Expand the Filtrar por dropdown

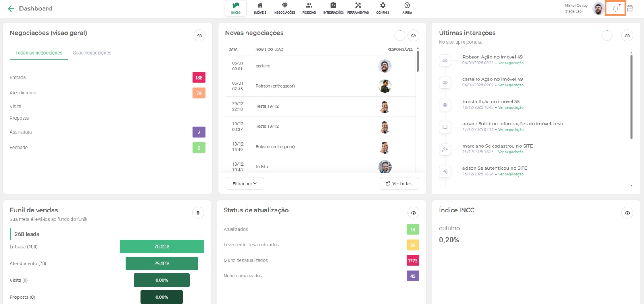(x=244, y=184)
